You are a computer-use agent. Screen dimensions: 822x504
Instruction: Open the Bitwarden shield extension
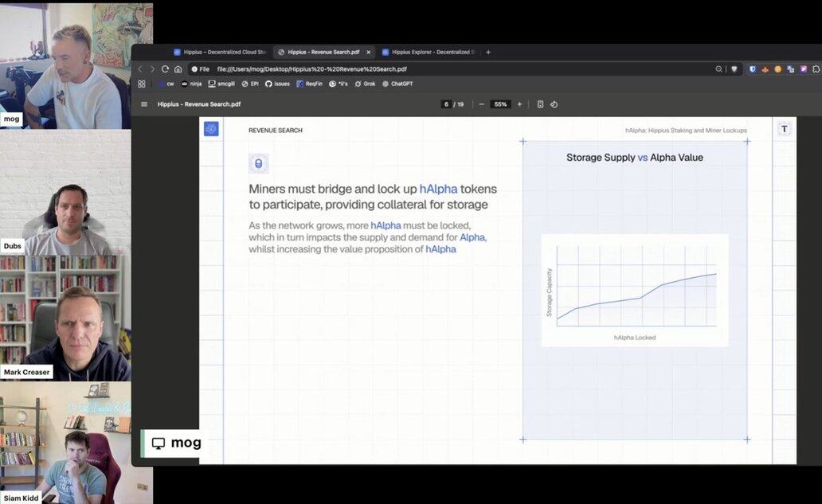tap(752, 69)
